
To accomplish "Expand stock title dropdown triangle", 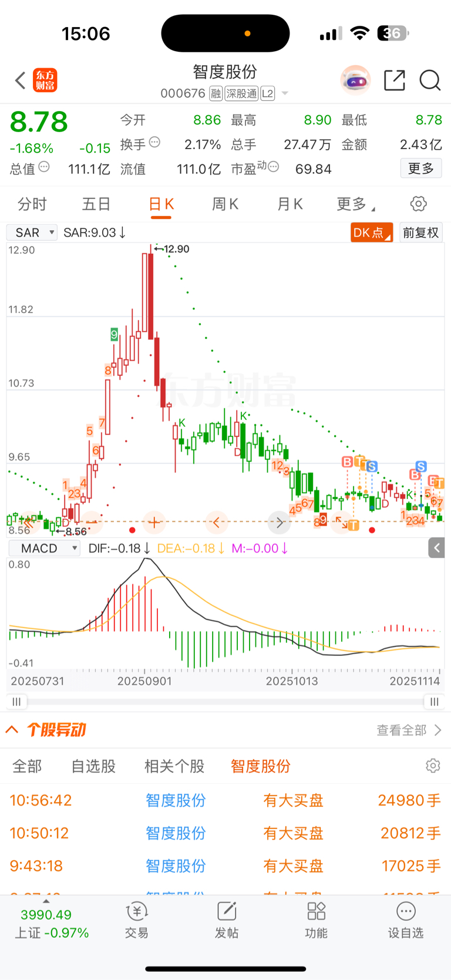I will (285, 93).
